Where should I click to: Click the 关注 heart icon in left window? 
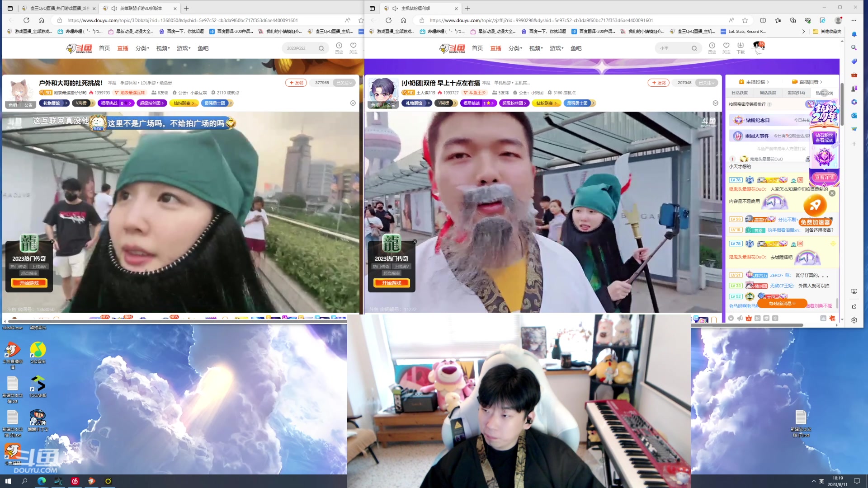click(353, 46)
